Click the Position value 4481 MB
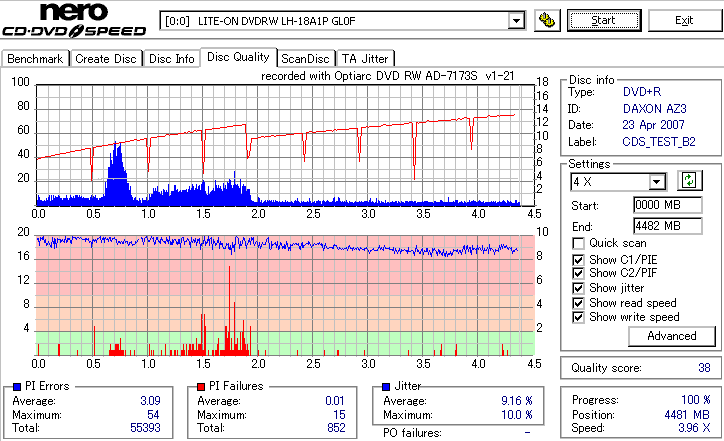Screen dimensions: 724x441 687,415
